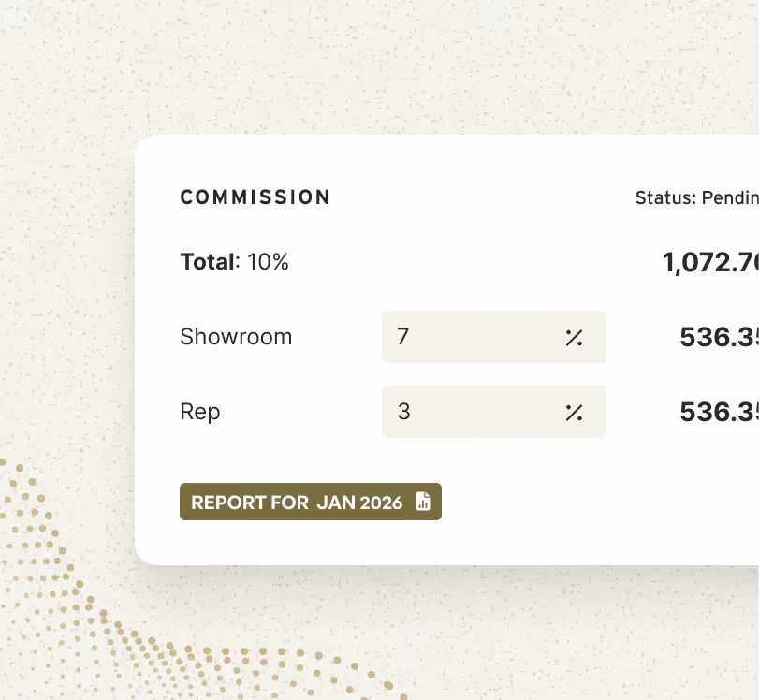
Task: Open the Report for Jan 2026
Action: click(x=311, y=502)
